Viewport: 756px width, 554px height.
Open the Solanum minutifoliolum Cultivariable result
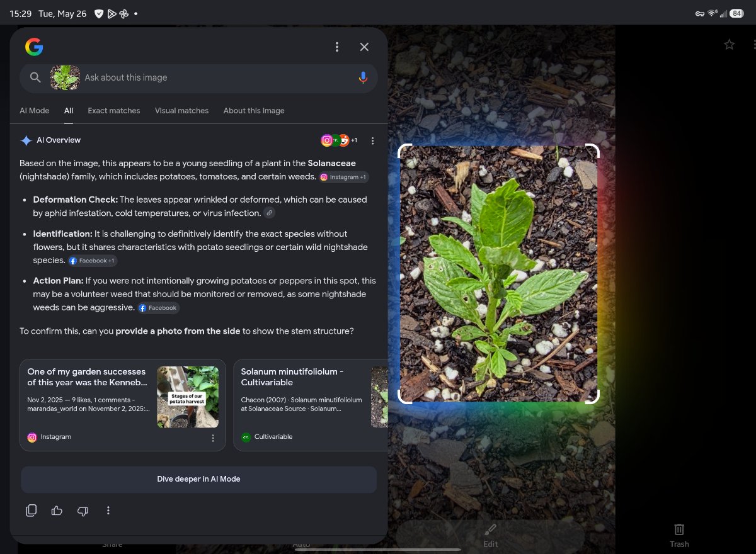pyautogui.click(x=311, y=405)
